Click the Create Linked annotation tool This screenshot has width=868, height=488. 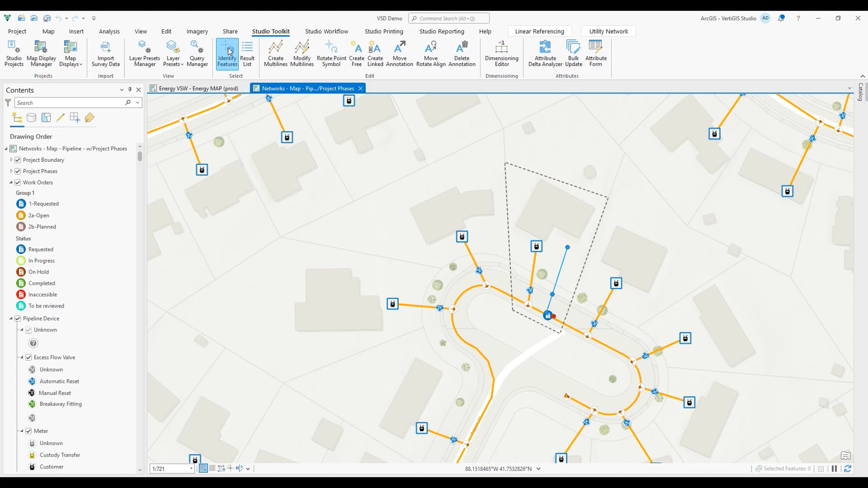[x=375, y=53]
